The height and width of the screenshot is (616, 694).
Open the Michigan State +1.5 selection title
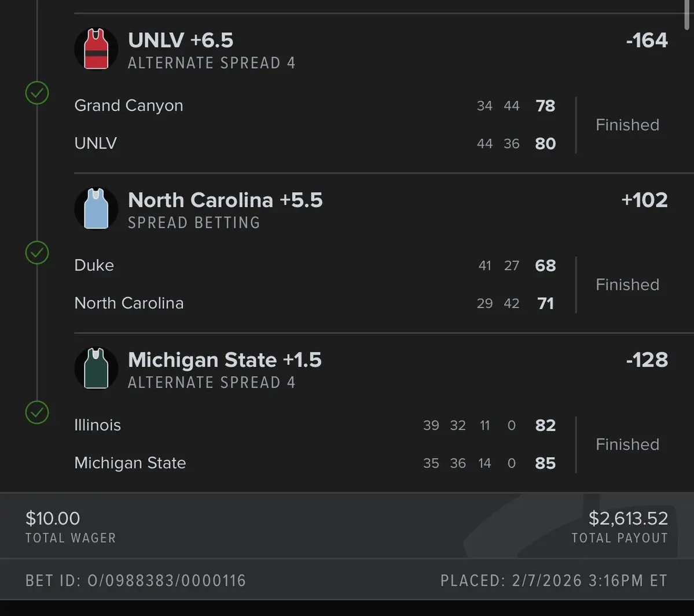coord(225,360)
